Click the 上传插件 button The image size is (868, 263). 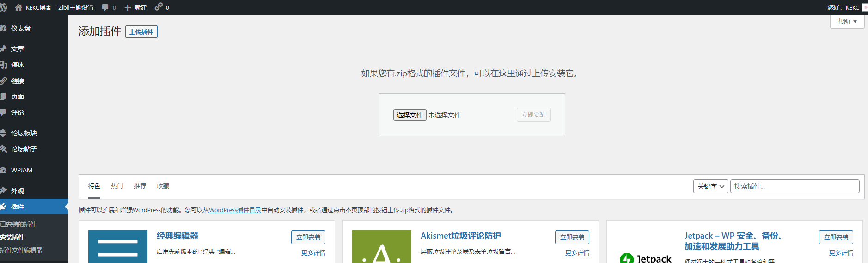141,32
